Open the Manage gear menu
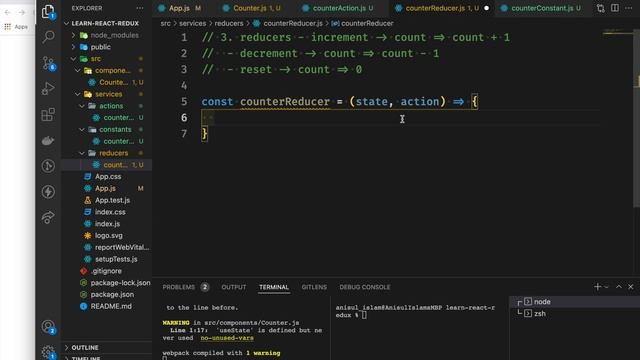The width and height of the screenshot is (640, 360). pos(48,352)
